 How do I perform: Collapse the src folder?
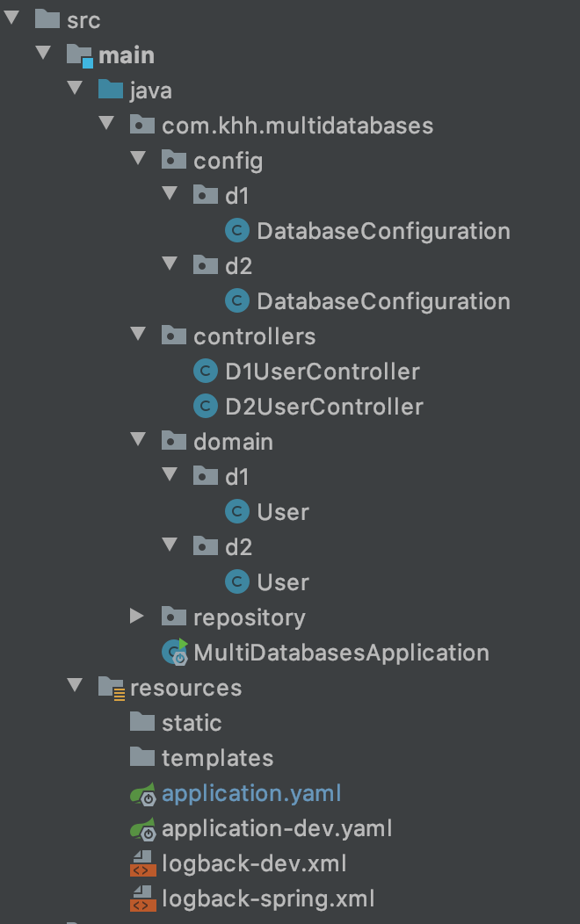(11, 19)
